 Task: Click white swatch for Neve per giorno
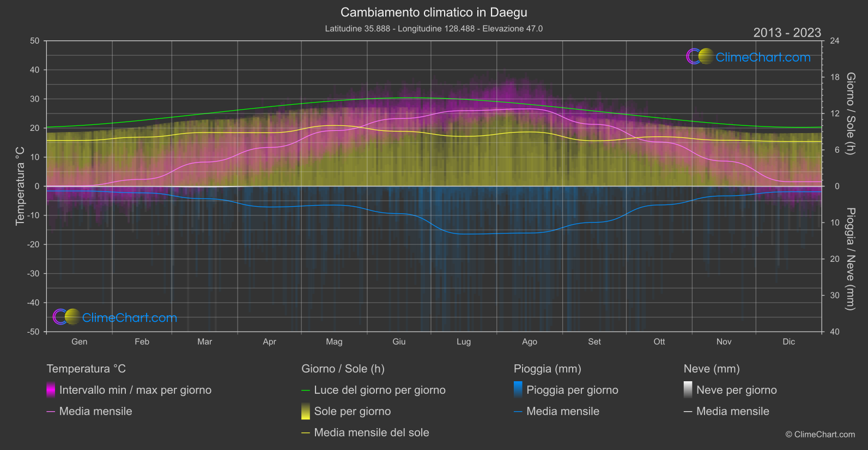(x=688, y=390)
